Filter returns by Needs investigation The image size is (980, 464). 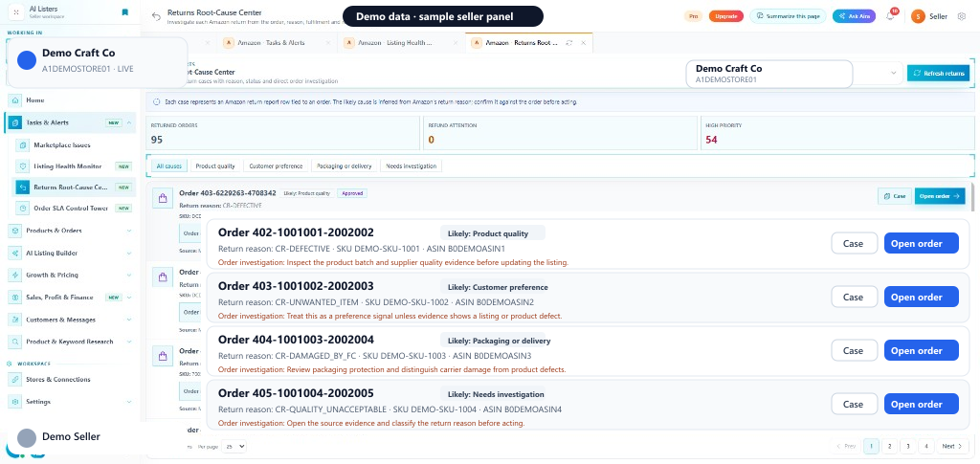click(x=412, y=166)
